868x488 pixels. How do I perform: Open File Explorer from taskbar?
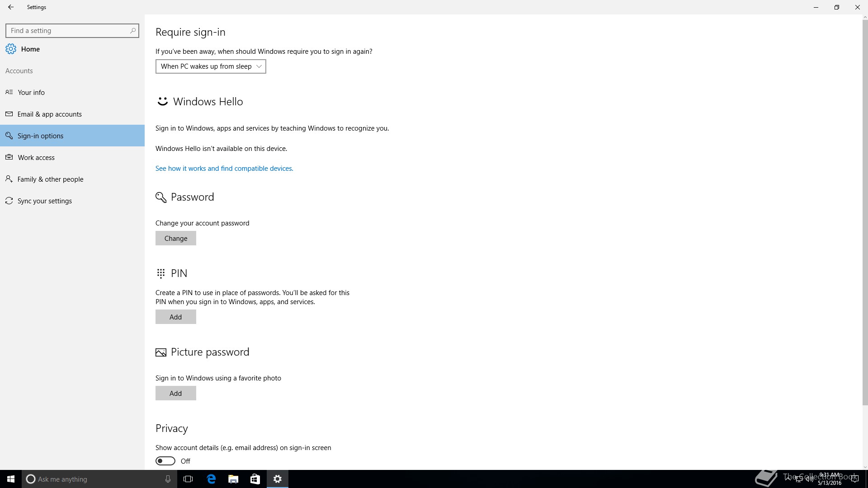(233, 479)
